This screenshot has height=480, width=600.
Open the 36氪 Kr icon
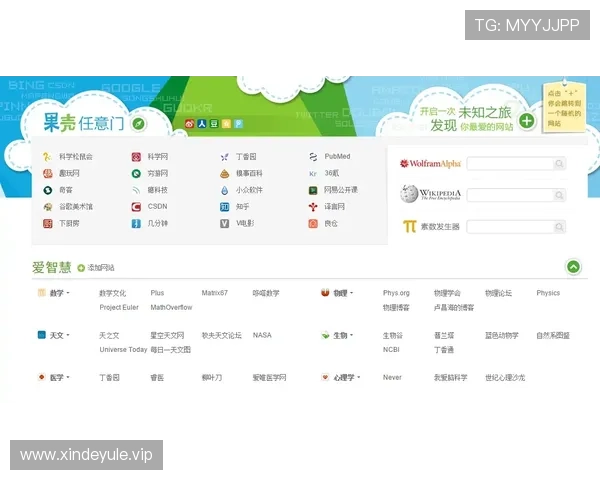point(313,173)
